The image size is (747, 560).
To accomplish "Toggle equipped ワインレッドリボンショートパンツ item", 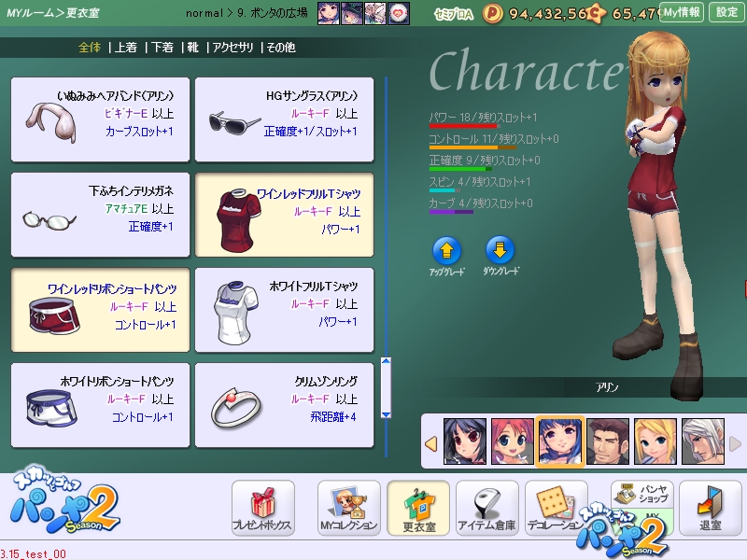I will pyautogui.click(x=100, y=310).
